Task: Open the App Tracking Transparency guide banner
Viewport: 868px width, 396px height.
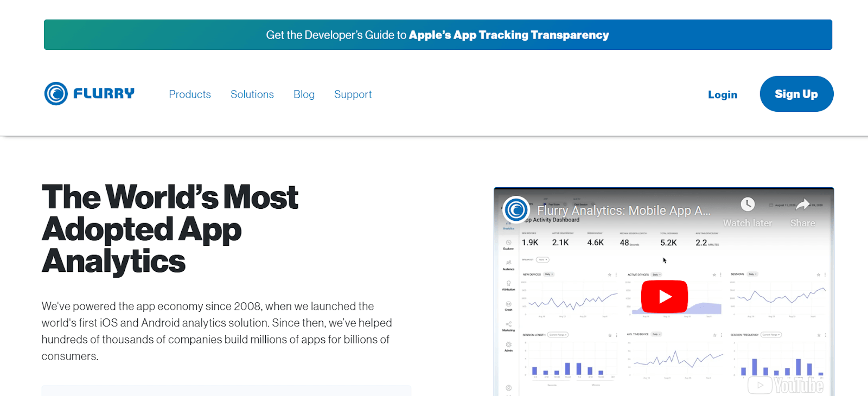Action: 438,35
